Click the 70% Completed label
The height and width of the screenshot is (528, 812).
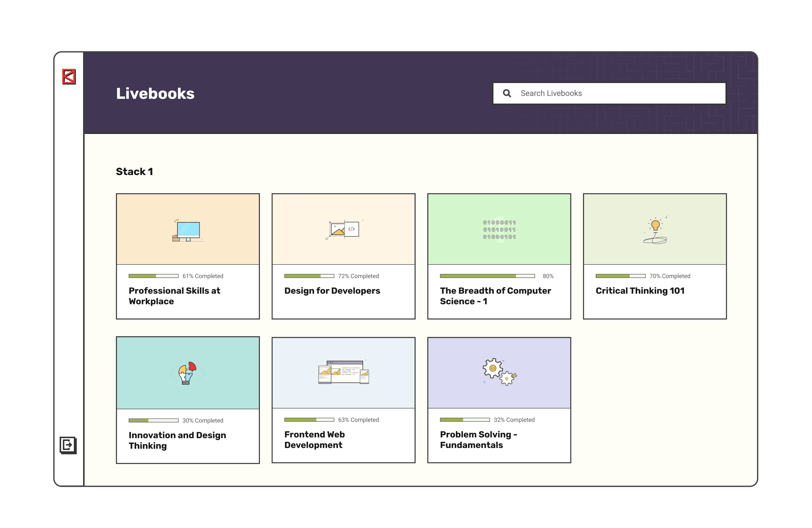click(x=670, y=276)
